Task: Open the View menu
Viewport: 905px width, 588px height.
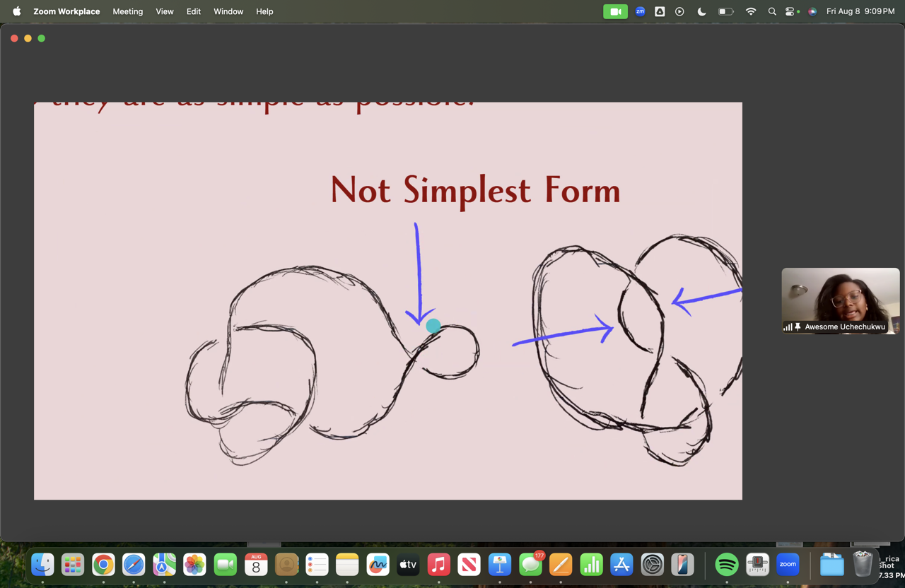Action: 165,11
